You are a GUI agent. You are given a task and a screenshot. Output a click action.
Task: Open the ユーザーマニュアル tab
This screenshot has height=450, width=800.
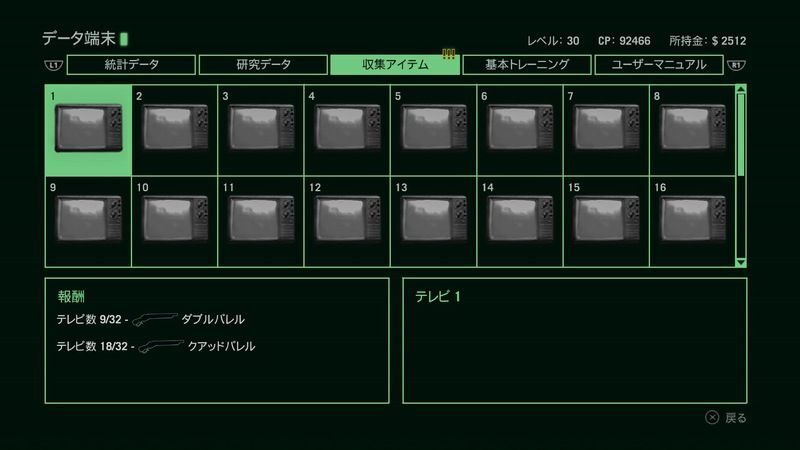tap(658, 65)
